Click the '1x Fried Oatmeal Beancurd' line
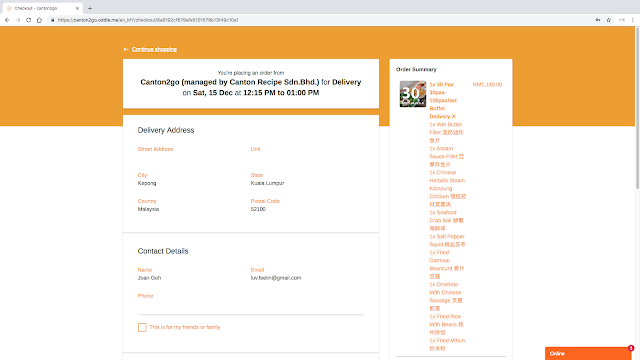 [x=447, y=264]
